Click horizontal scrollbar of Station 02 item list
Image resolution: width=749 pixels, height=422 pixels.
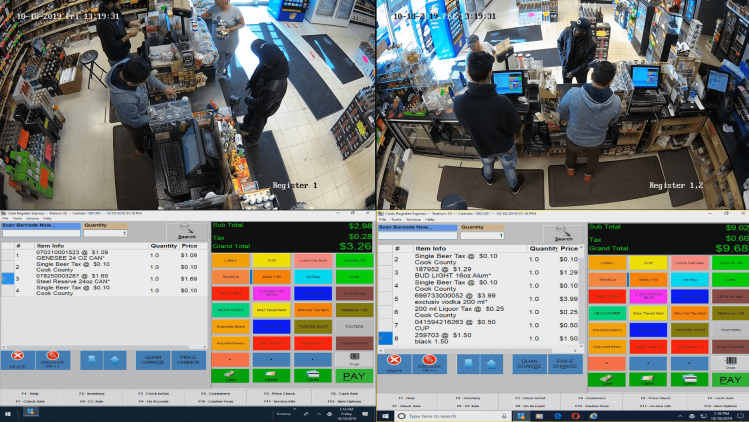coord(104,347)
